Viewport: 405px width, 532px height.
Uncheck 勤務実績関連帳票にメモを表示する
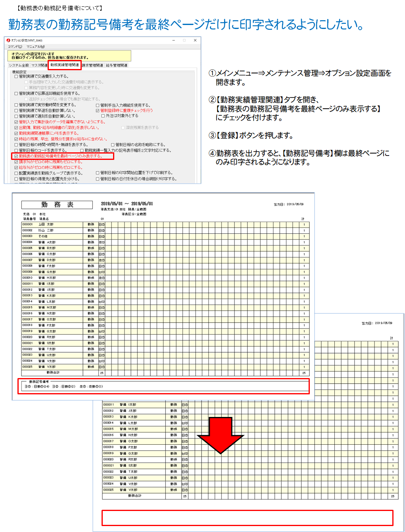click(x=16, y=134)
